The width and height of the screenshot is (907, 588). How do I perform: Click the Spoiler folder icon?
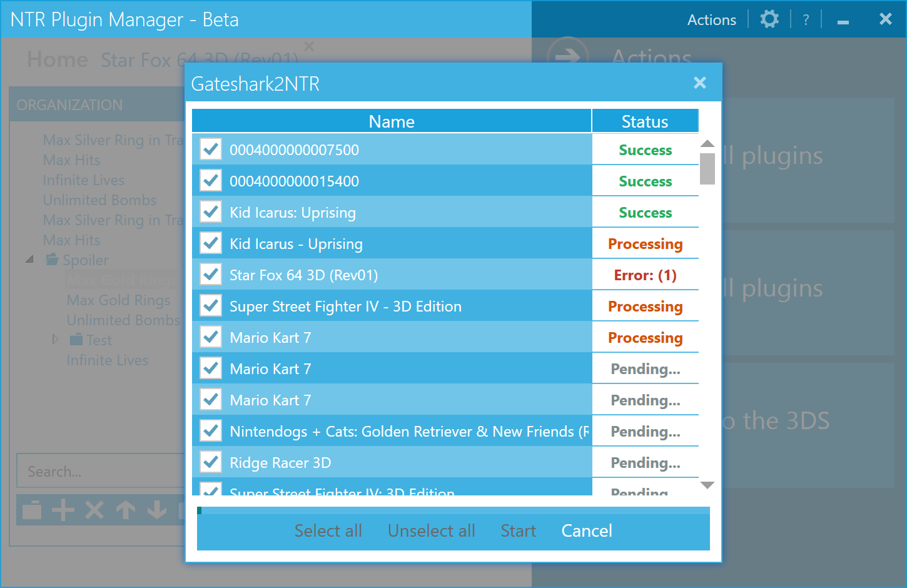point(53,260)
